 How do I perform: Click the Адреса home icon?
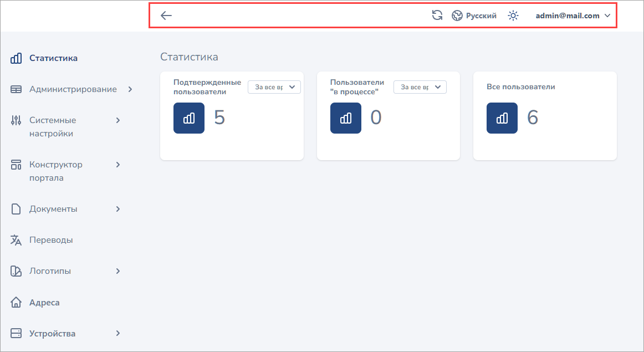[16, 303]
